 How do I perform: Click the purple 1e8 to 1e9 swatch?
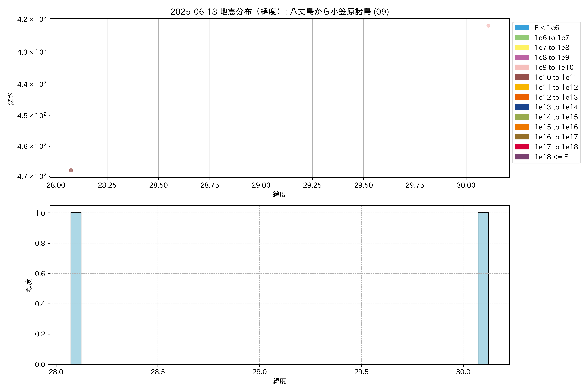pyautogui.click(x=522, y=57)
